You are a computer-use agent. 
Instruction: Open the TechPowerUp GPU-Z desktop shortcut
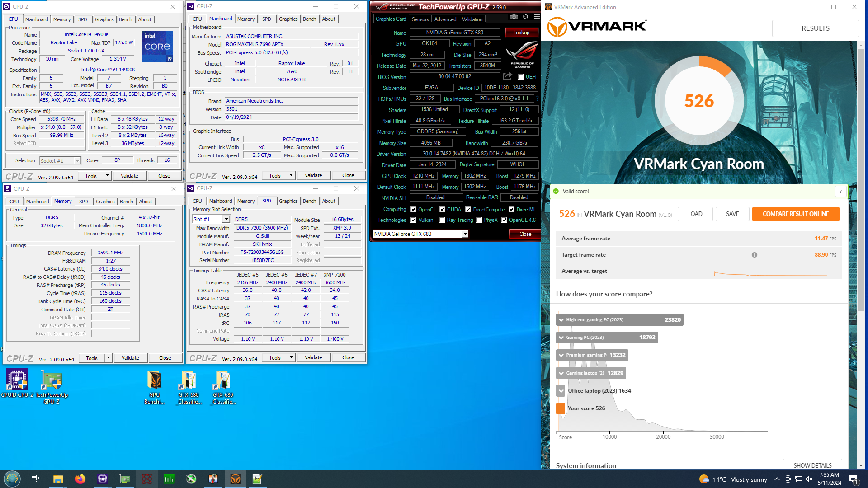pyautogui.click(x=52, y=387)
